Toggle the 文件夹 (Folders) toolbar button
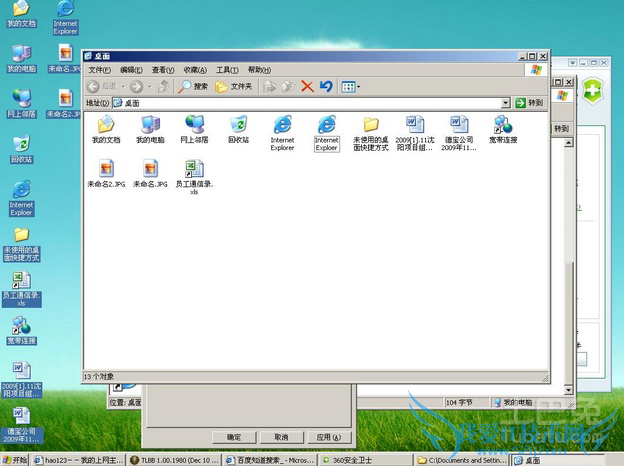This screenshot has height=466, width=624. click(x=235, y=87)
